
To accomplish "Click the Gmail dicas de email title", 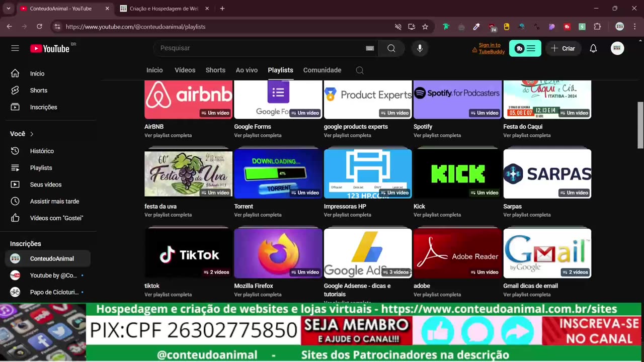I will 530,286.
